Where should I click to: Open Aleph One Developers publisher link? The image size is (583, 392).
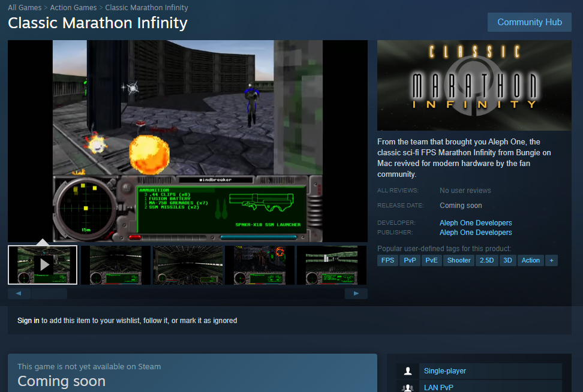[x=476, y=232]
